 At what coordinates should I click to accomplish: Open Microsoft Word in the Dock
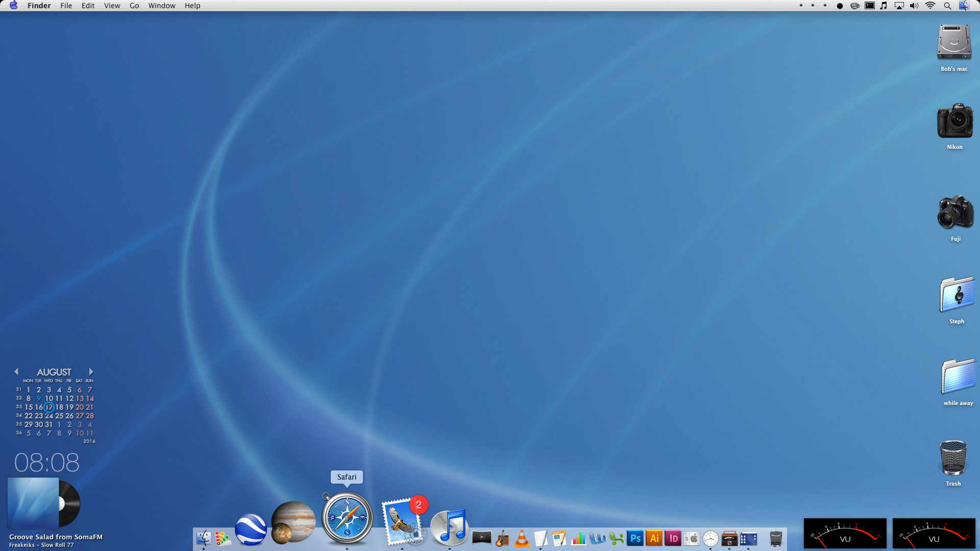(597, 538)
